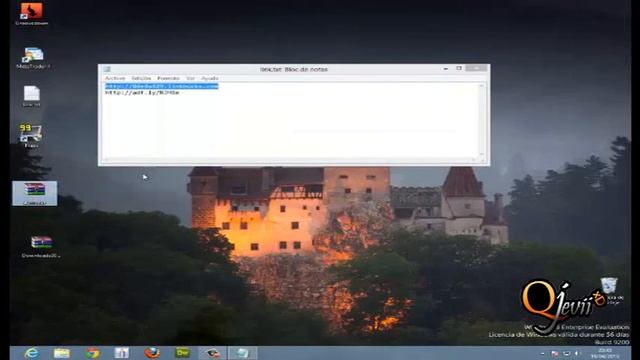Image resolution: width=640 pixels, height=360 pixels.
Task: Click the vertical scrollbar down arrow
Action: pyautogui.click(x=482, y=155)
